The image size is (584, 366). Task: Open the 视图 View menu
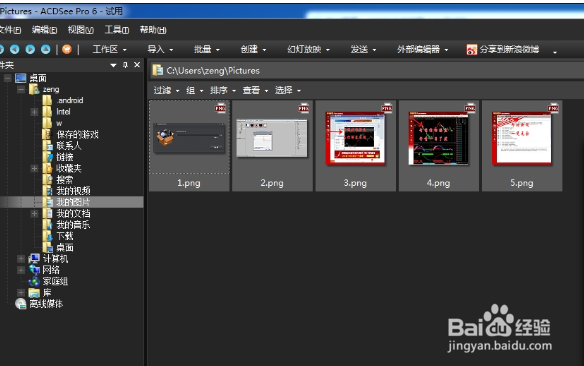point(80,30)
